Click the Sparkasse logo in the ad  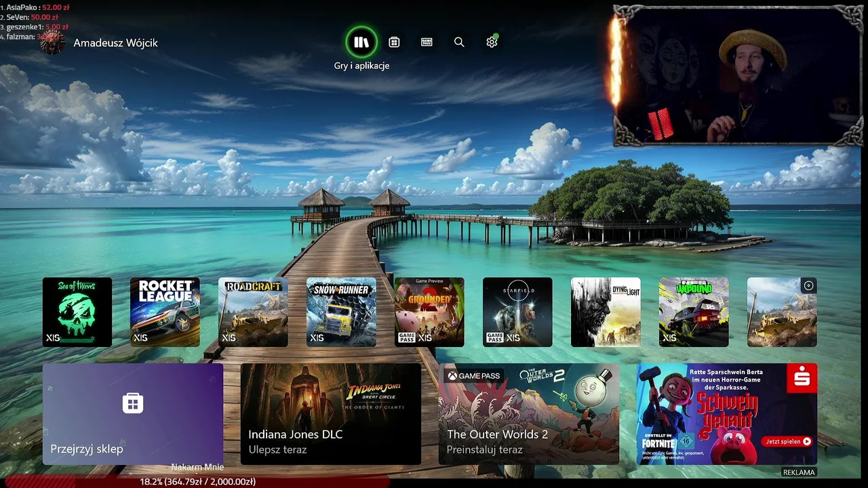click(802, 378)
